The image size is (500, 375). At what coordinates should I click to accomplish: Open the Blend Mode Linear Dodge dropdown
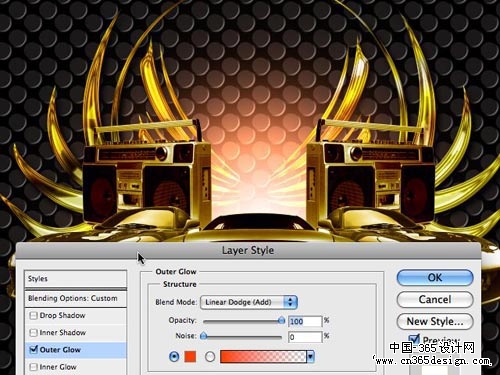(249, 302)
